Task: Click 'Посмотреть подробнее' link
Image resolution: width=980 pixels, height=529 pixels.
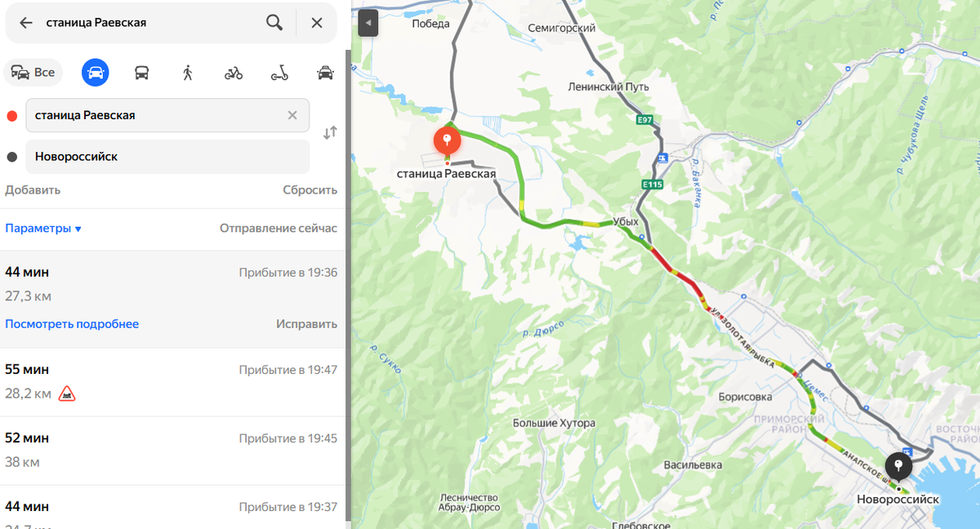Action: (x=72, y=324)
